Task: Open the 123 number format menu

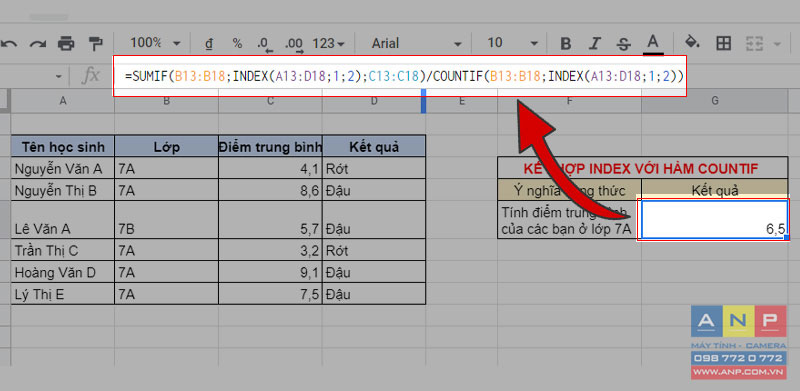Action: coord(329,43)
